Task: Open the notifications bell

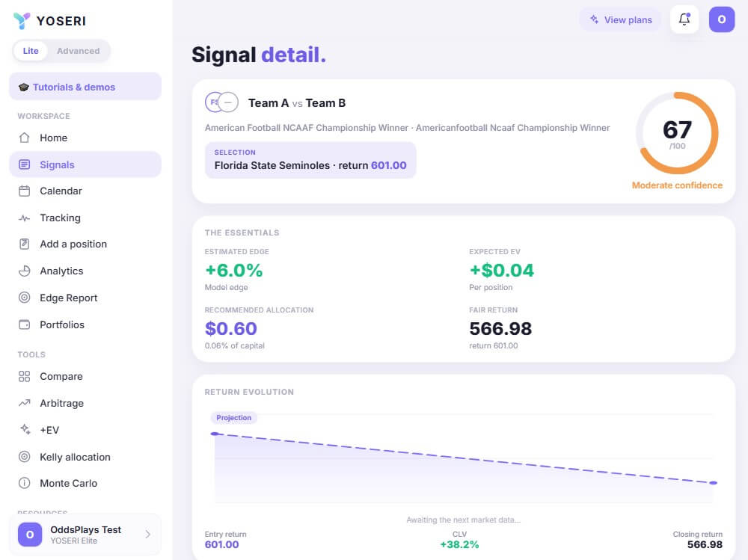Action: coord(684,19)
